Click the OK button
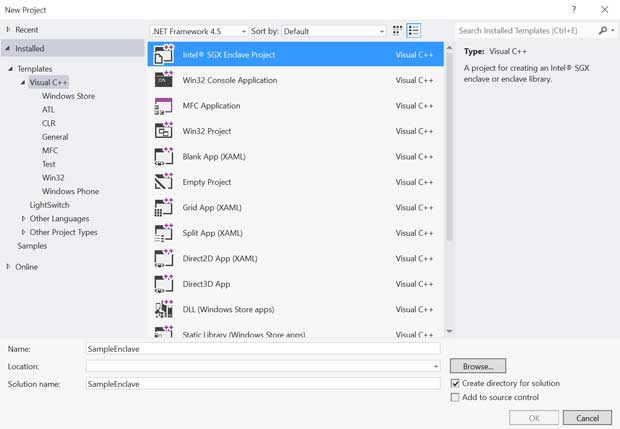The height and width of the screenshot is (429, 620). 534,418
